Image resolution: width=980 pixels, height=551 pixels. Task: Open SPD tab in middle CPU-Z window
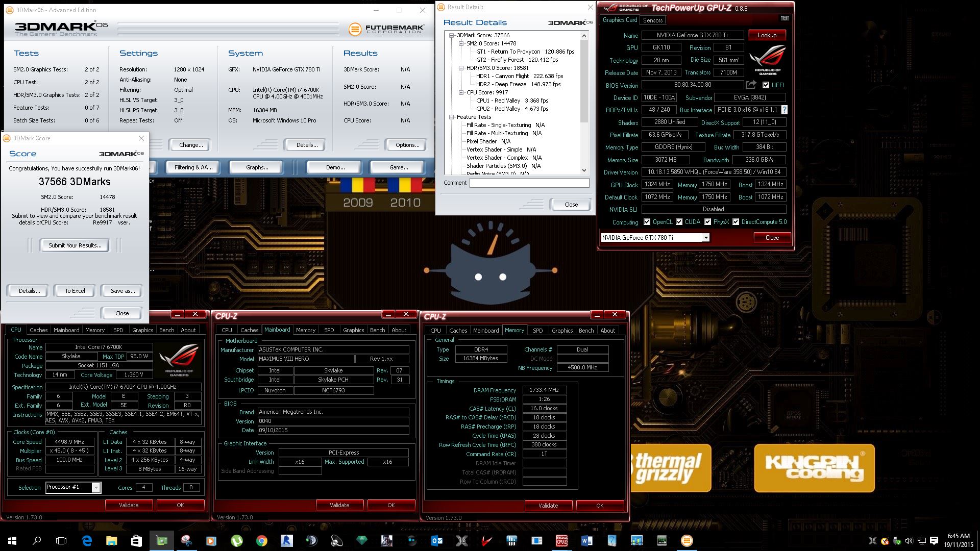pyautogui.click(x=329, y=330)
